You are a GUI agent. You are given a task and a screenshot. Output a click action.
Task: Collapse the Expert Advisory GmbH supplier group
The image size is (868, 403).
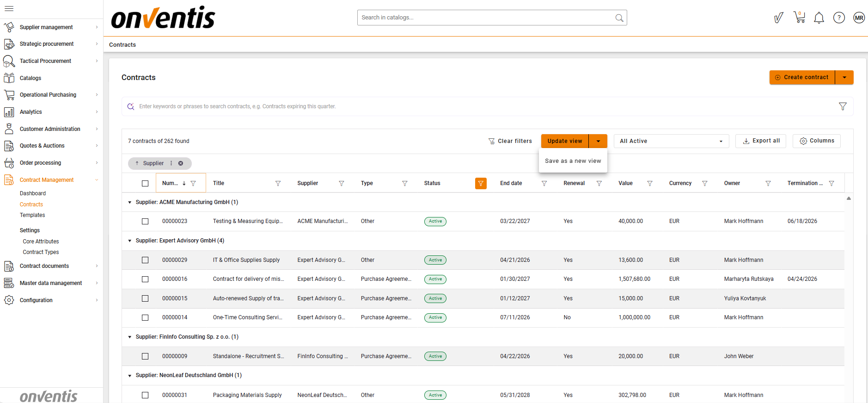tap(130, 241)
